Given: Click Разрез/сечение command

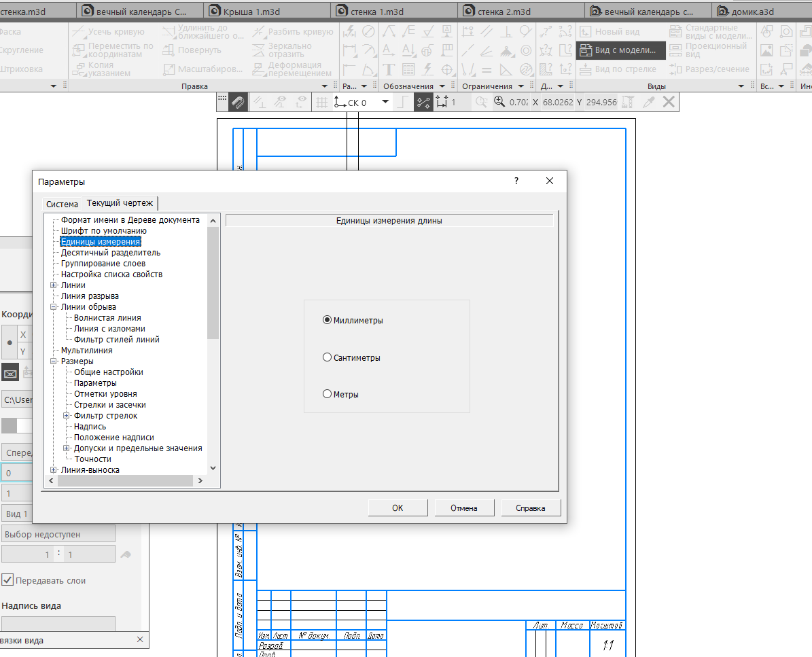Looking at the screenshot, I should (x=709, y=69).
